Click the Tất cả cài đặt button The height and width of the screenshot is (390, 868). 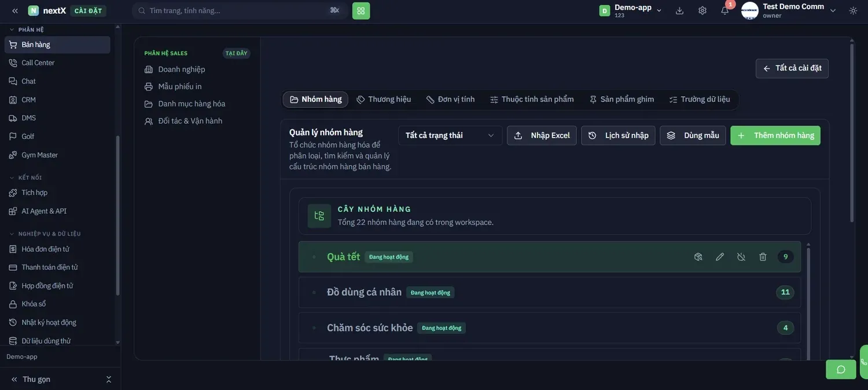[x=792, y=68]
